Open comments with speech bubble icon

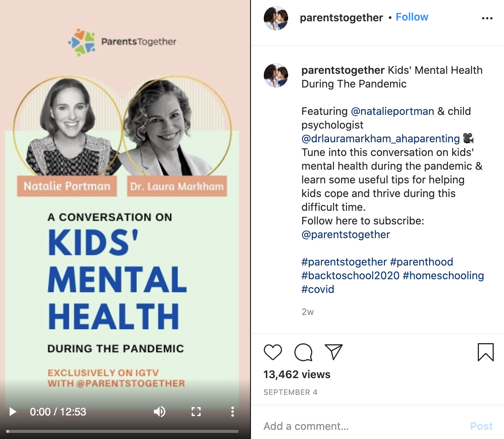pos(303,352)
